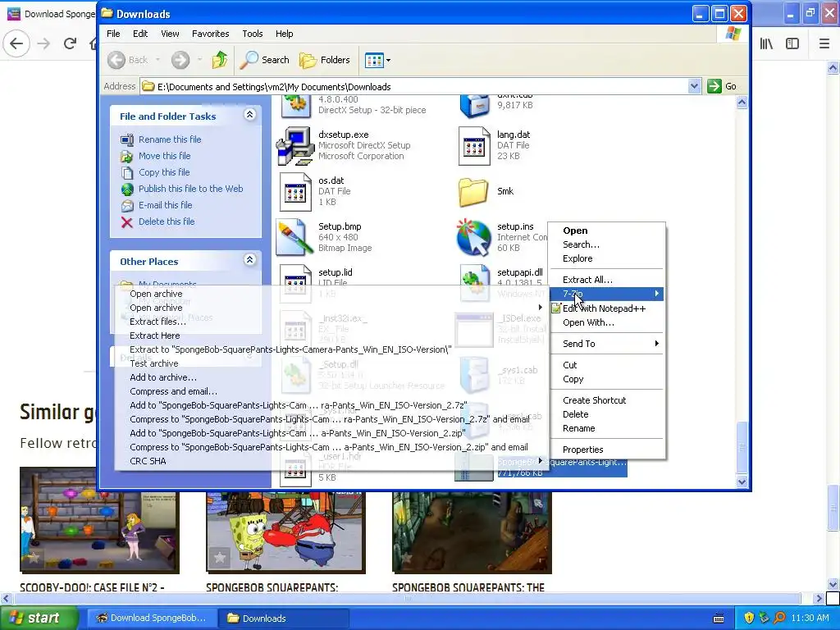This screenshot has width=840, height=630.
Task: Expand the 7-Zip submenu entry
Action: [606, 294]
